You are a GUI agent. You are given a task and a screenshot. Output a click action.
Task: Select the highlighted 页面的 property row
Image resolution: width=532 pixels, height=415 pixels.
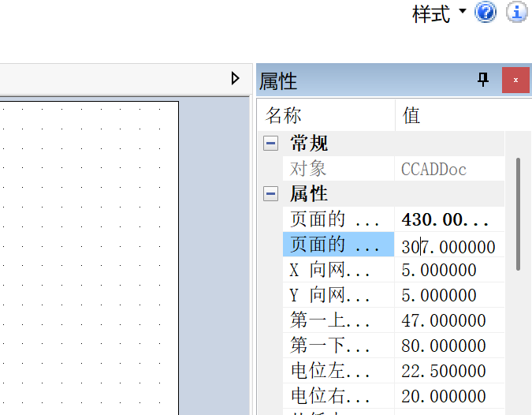point(338,245)
